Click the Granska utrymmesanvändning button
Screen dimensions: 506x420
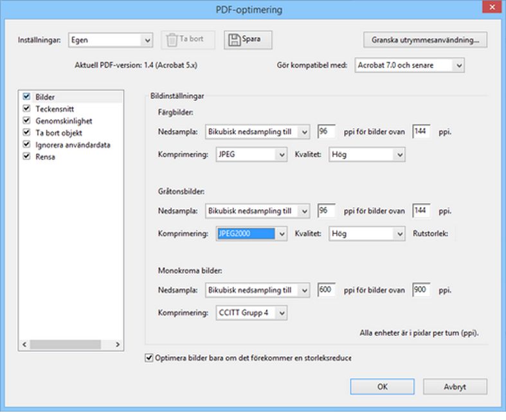point(425,40)
